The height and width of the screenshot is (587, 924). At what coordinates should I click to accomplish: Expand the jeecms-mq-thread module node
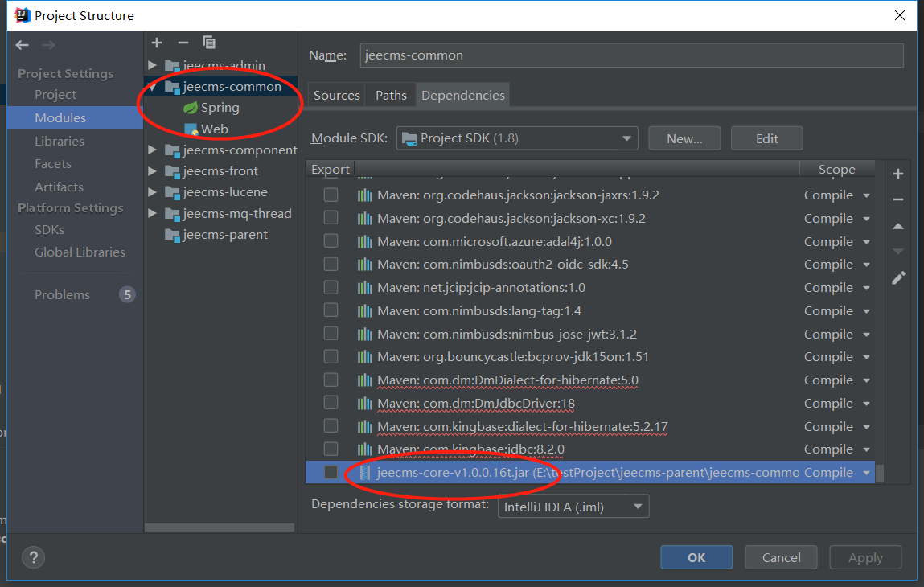point(153,213)
